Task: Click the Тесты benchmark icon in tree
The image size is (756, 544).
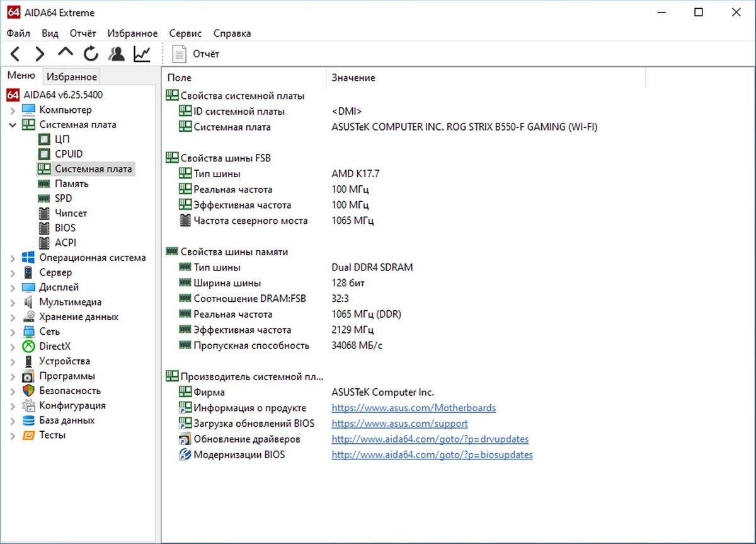Action: 28,435
